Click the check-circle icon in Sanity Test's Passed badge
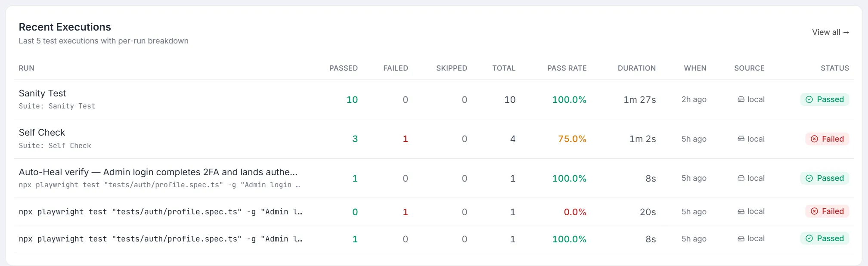The width and height of the screenshot is (868, 266). coord(809,99)
